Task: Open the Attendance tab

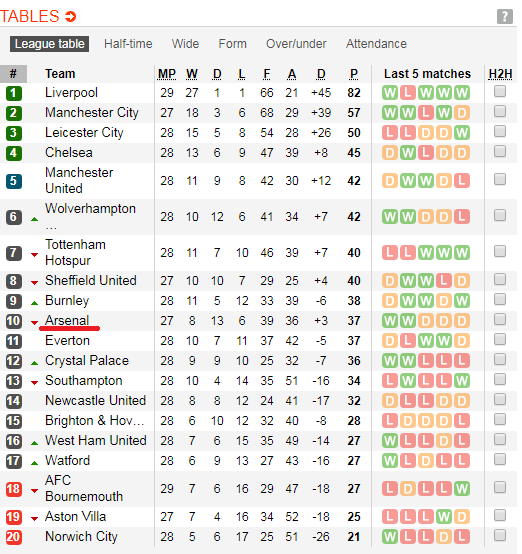Action: (x=376, y=44)
